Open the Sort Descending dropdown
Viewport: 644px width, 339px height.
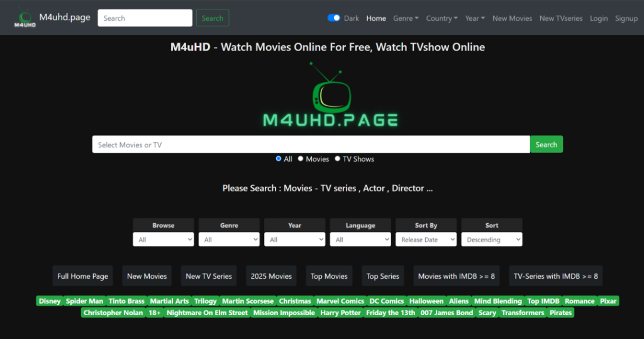492,240
